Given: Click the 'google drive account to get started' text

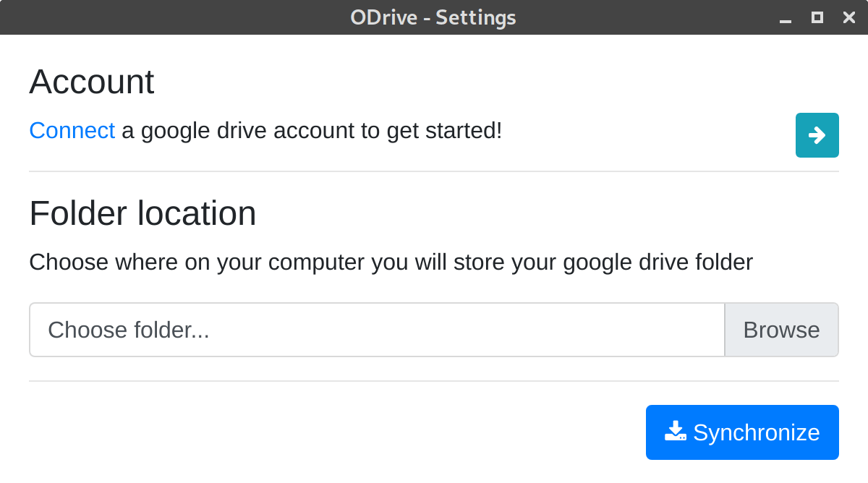Looking at the screenshot, I should pyautogui.click(x=311, y=131).
